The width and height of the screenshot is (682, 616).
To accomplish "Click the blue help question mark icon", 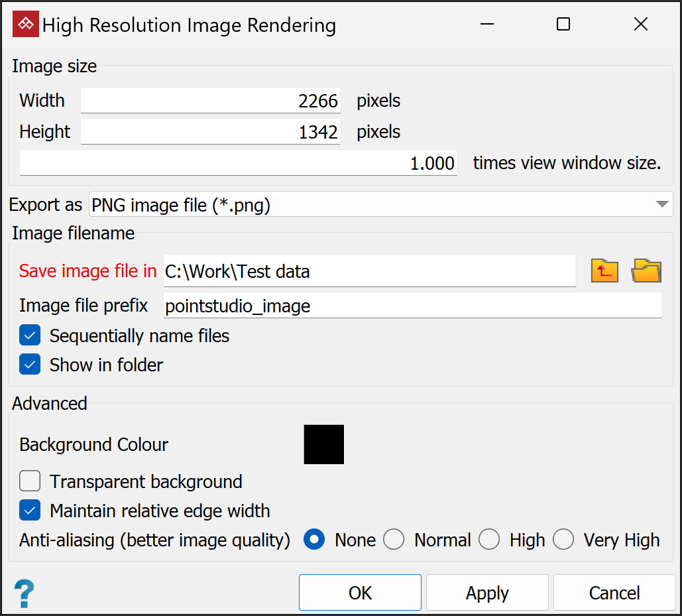I will tap(24, 593).
